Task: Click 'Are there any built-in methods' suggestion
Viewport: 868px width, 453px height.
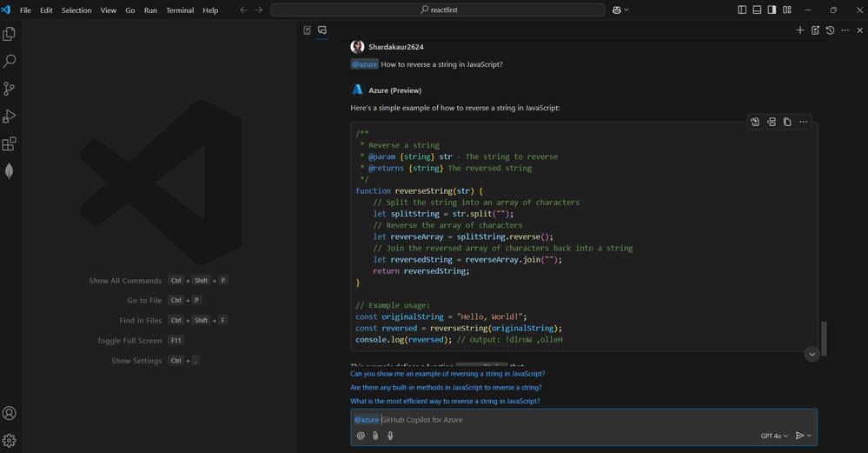Action: pos(446,388)
